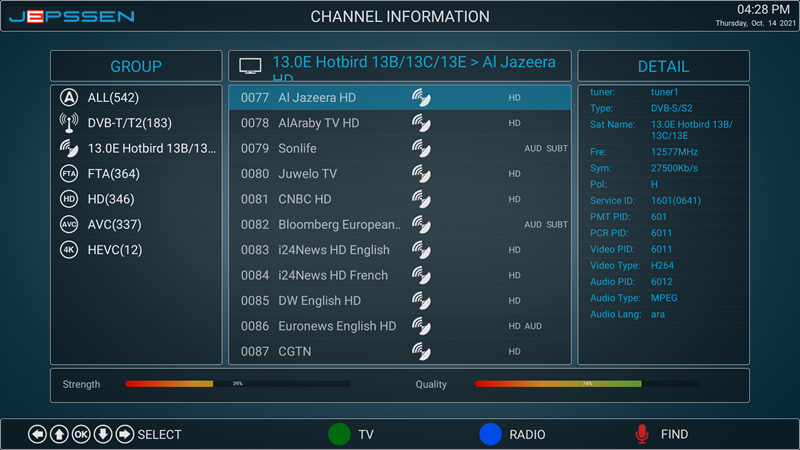The height and width of the screenshot is (450, 800).
Task: Click the OK circle icon
Action: click(81, 434)
